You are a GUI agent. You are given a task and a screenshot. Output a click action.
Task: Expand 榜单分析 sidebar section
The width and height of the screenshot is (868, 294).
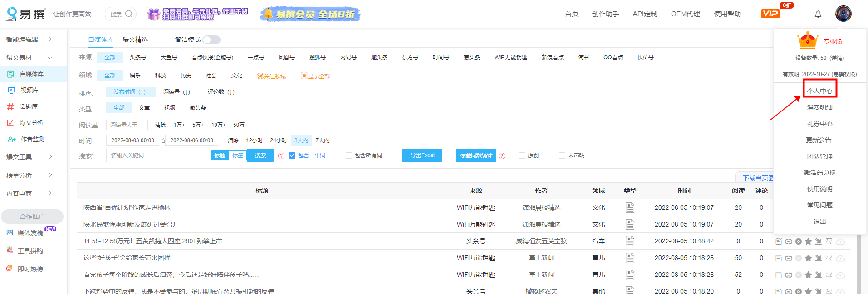click(29, 175)
